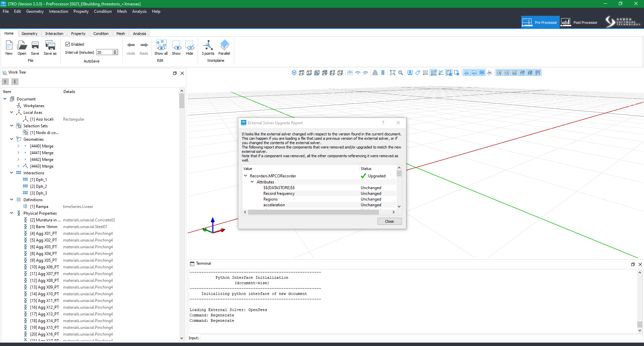
Task: Click the perspective view road icon
Action: 375,73
